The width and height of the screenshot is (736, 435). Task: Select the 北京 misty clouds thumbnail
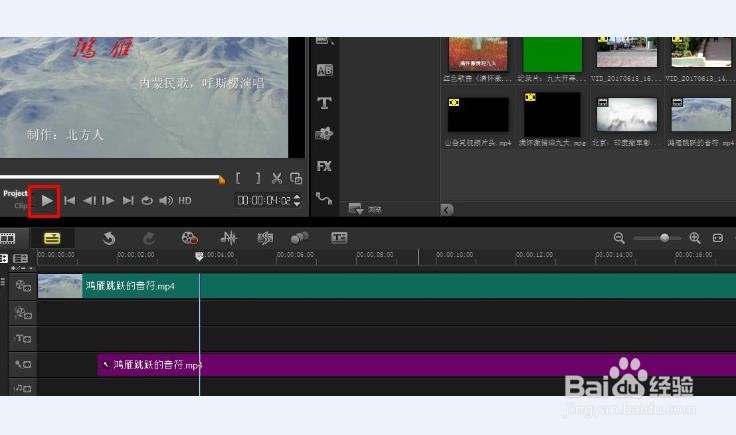pyautogui.click(x=627, y=114)
